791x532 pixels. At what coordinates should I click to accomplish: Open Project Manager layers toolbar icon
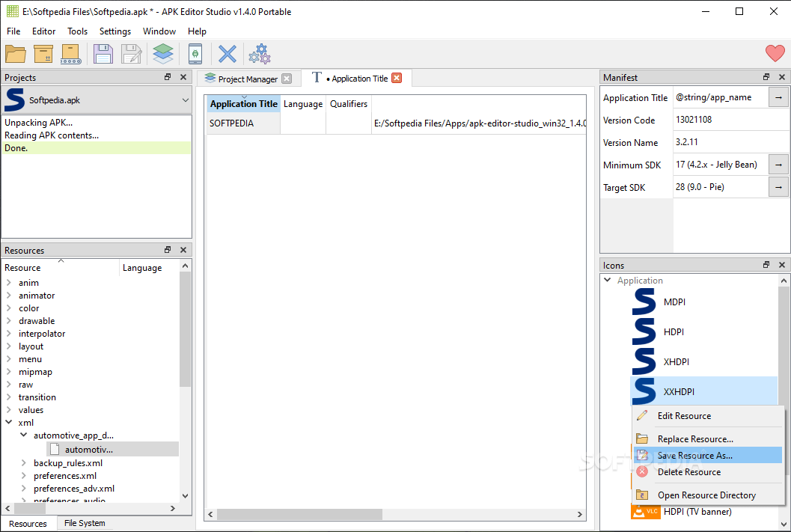(163, 54)
